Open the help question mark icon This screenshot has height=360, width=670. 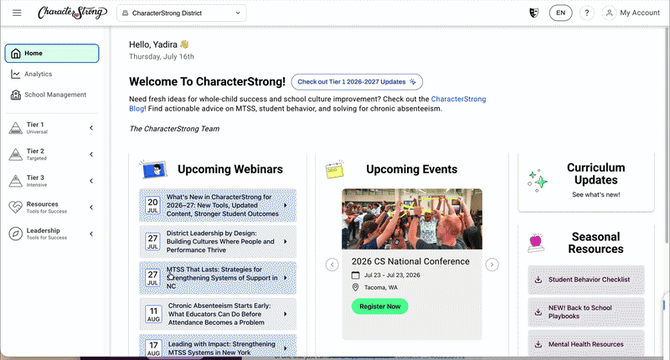(587, 13)
